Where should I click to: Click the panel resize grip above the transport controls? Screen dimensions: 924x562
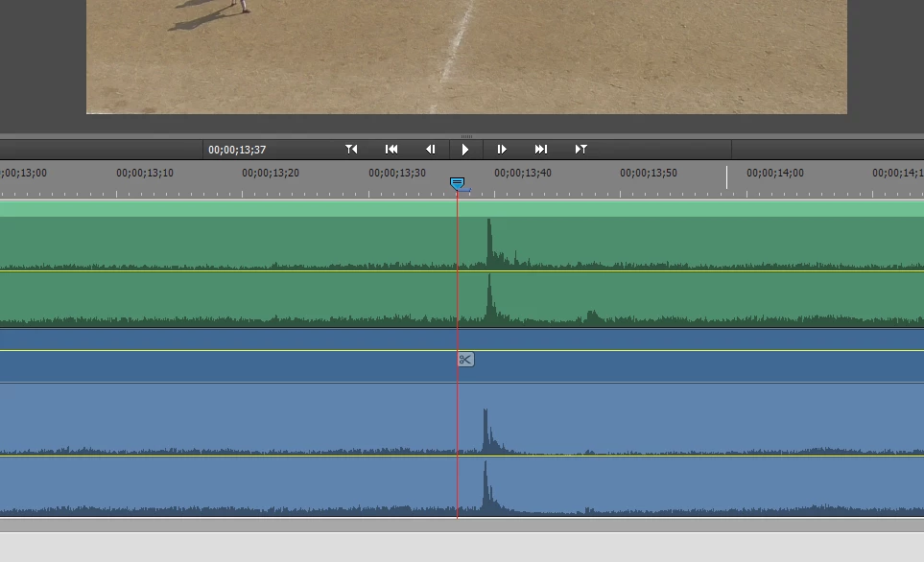pyautogui.click(x=466, y=137)
